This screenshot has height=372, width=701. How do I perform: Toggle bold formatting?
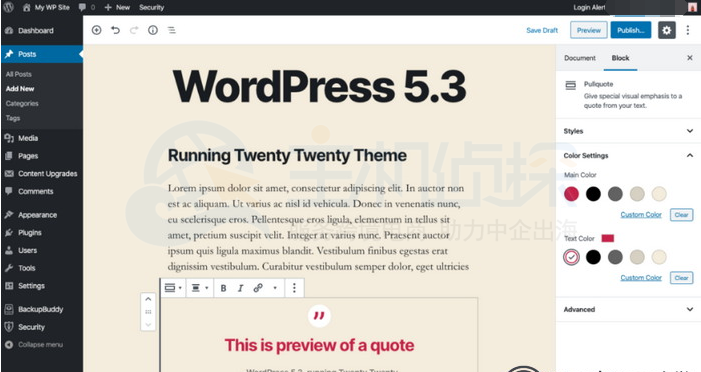[223, 288]
